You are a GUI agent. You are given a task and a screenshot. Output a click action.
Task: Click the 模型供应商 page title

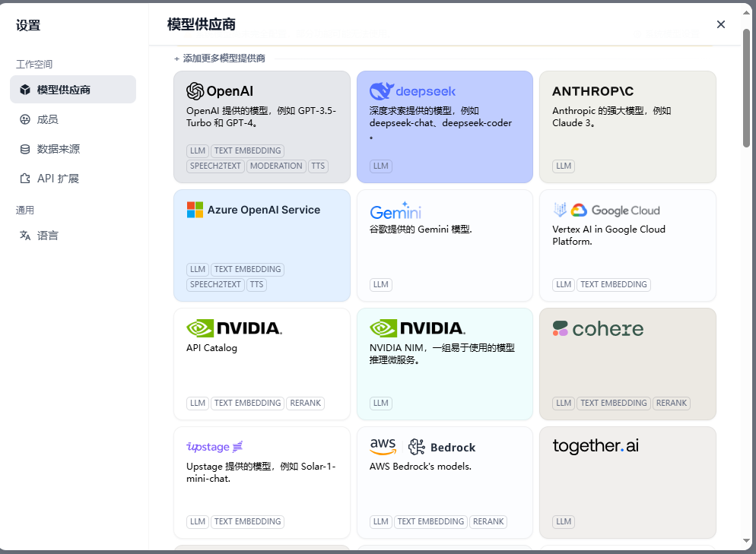pyautogui.click(x=202, y=24)
